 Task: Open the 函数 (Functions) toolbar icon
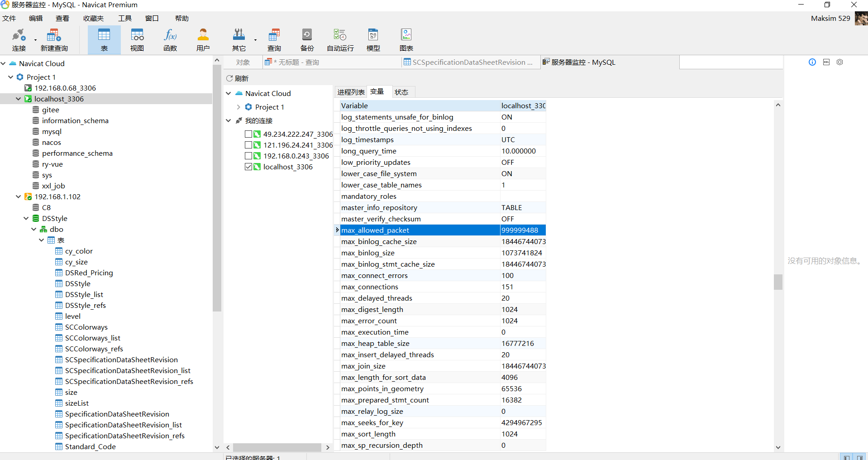170,39
